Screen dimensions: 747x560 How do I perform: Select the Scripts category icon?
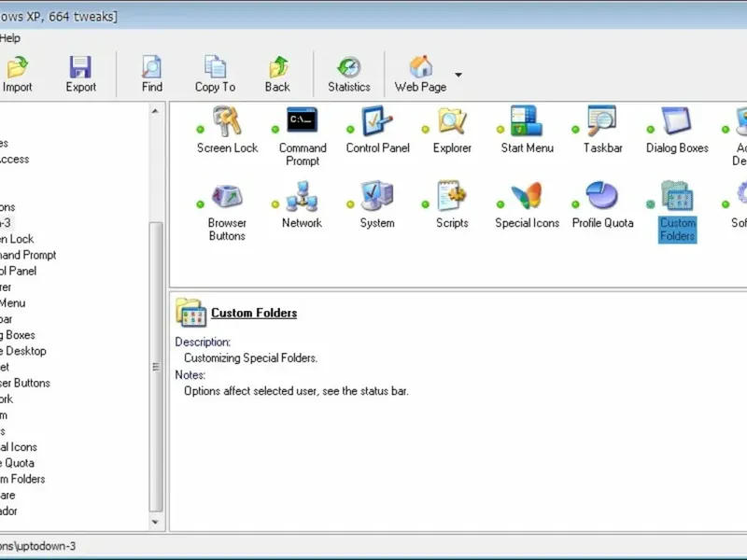click(x=452, y=196)
